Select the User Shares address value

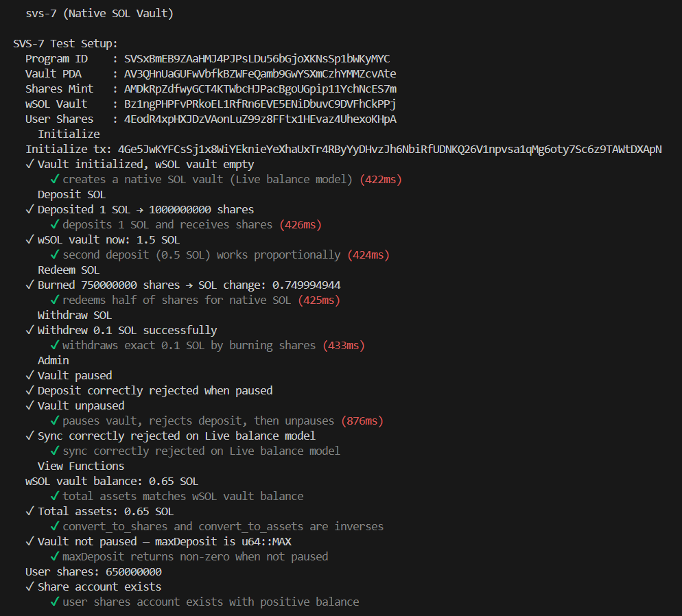(x=260, y=119)
